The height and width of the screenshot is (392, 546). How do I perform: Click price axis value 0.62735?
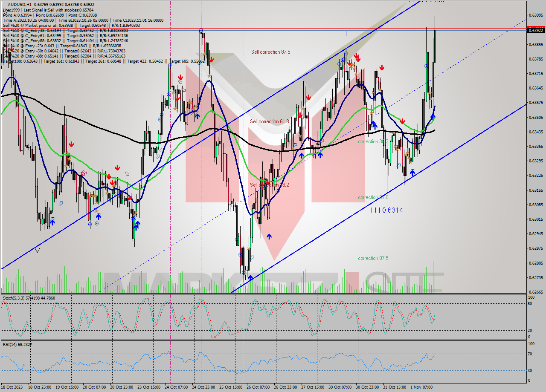[536, 277]
